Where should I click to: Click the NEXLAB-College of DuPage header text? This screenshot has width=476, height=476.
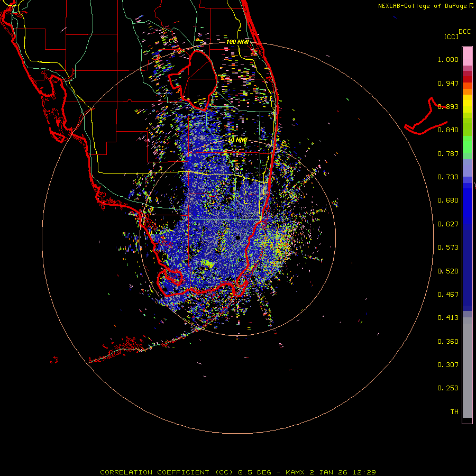422,6
